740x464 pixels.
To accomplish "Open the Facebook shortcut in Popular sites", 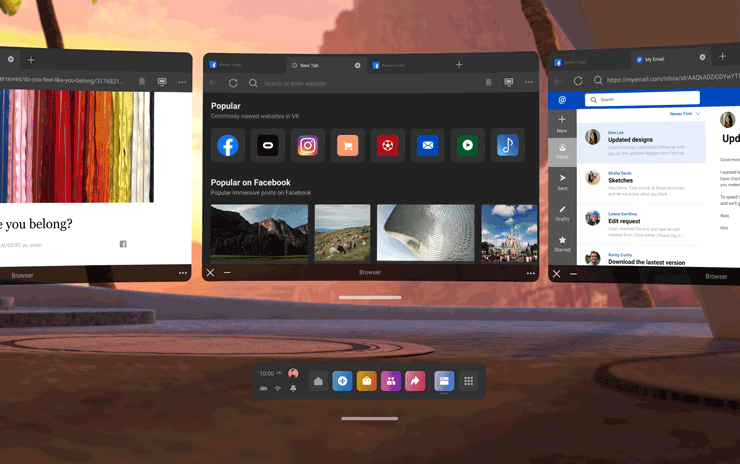I will coord(228,146).
